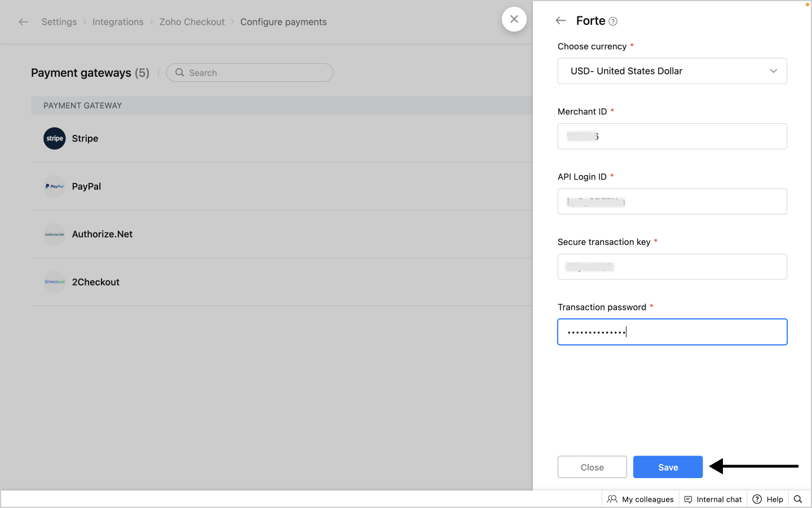Click the back arrow beside Settings breadcrumb
The width and height of the screenshot is (812, 508).
tap(24, 22)
